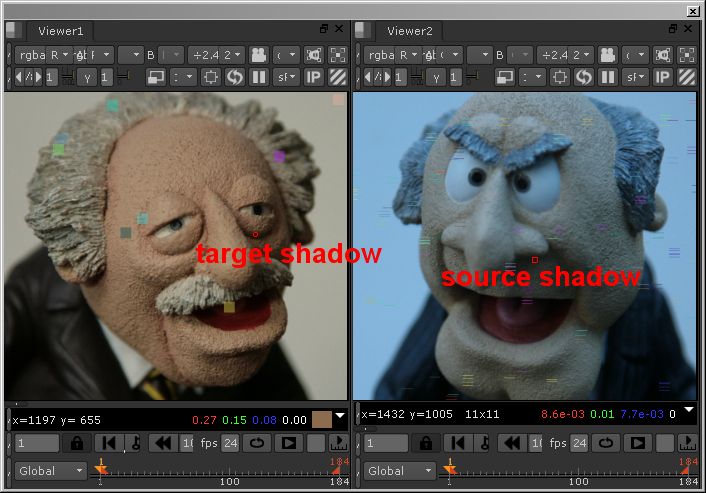Pause Viewer2 updating with pause icon
706x493 pixels.
click(x=608, y=77)
